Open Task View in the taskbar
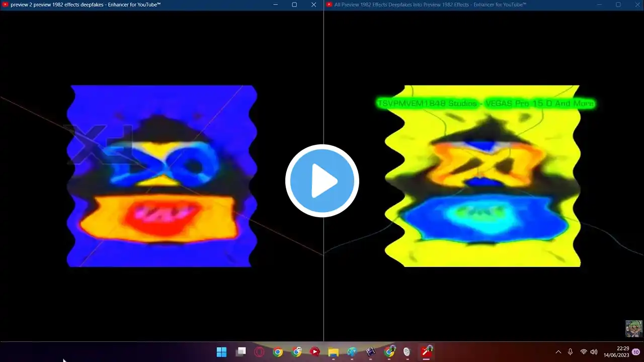This screenshot has width=644, height=362. [x=241, y=352]
